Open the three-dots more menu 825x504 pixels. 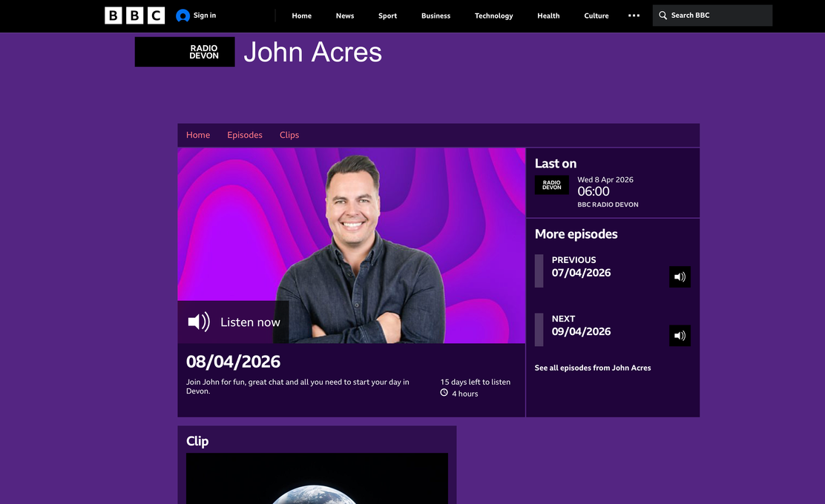[x=634, y=16]
